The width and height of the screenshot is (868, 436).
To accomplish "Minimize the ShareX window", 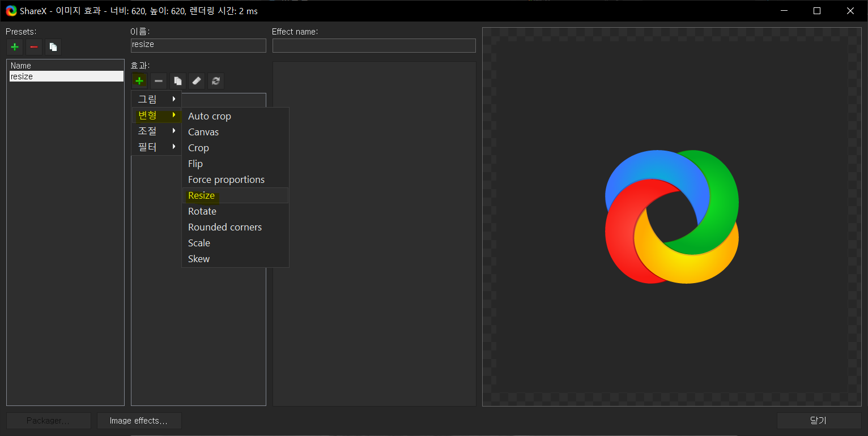I will [784, 11].
